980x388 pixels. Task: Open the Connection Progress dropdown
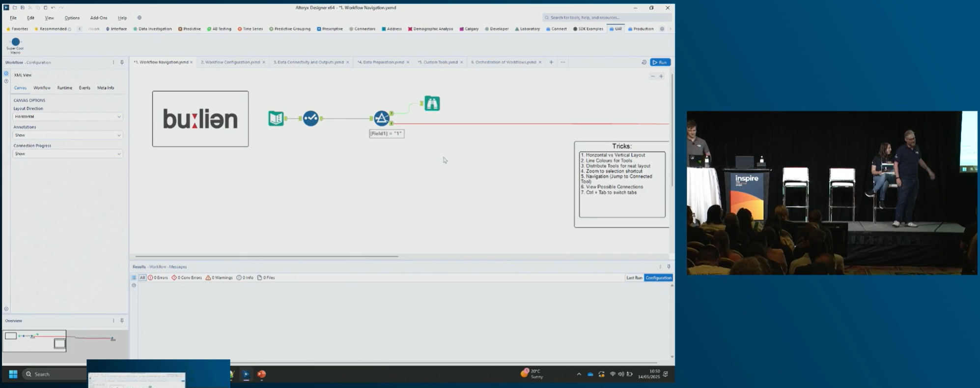click(x=68, y=154)
